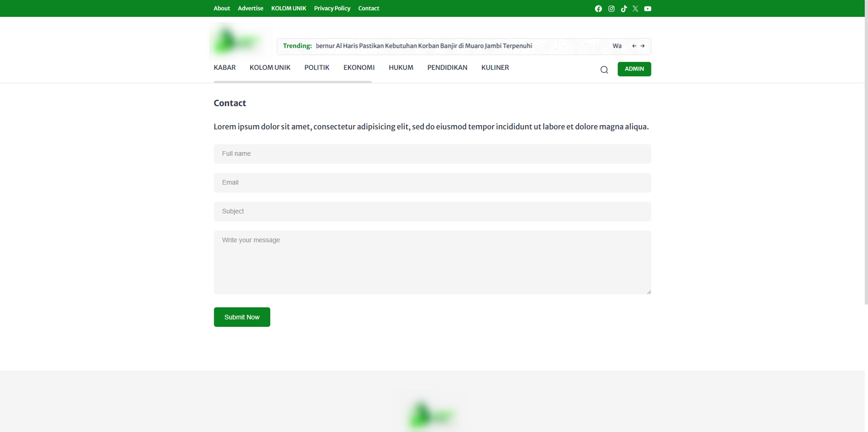This screenshot has height=432, width=868.
Task: Open the YouTube social icon
Action: click(x=647, y=9)
